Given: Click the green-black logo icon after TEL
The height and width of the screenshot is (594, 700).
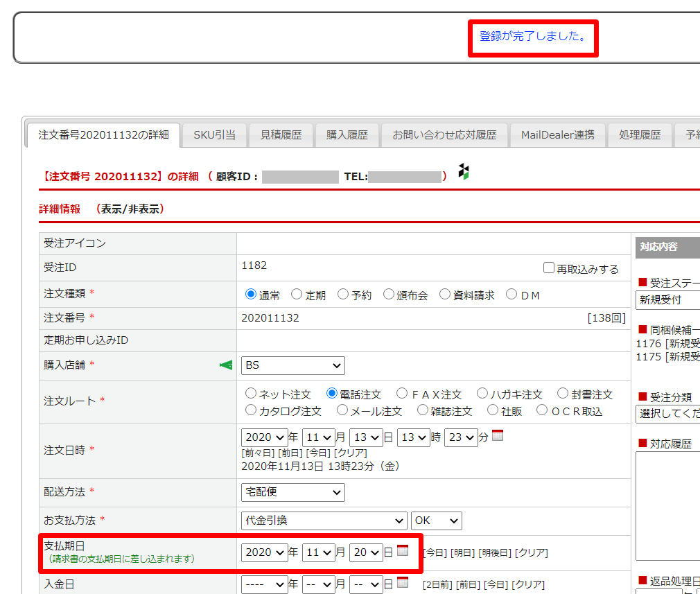Looking at the screenshot, I should pos(464,172).
